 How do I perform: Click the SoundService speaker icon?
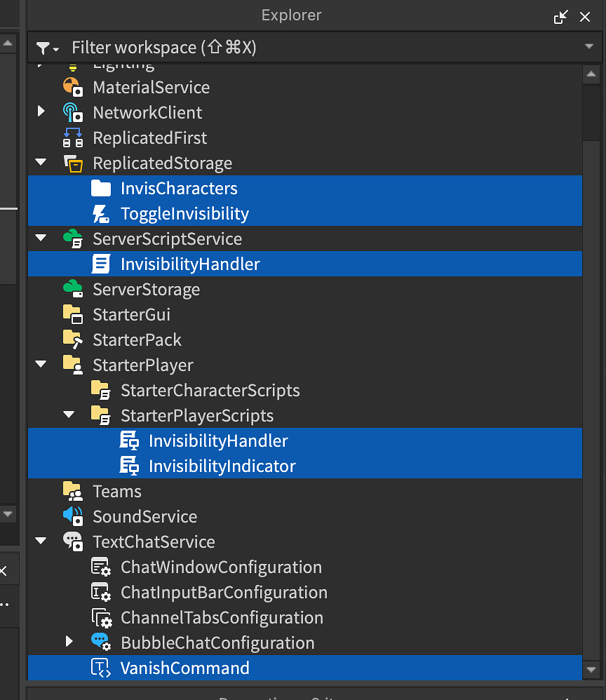72,516
